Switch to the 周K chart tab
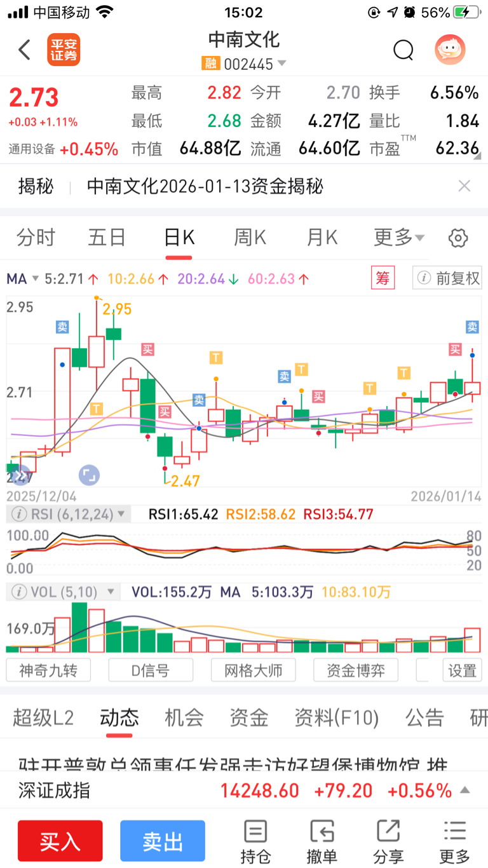This screenshot has width=488, height=868. (x=250, y=238)
